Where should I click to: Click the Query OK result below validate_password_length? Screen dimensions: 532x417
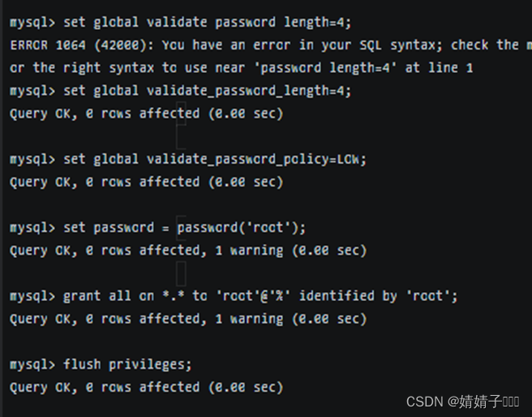(x=146, y=114)
